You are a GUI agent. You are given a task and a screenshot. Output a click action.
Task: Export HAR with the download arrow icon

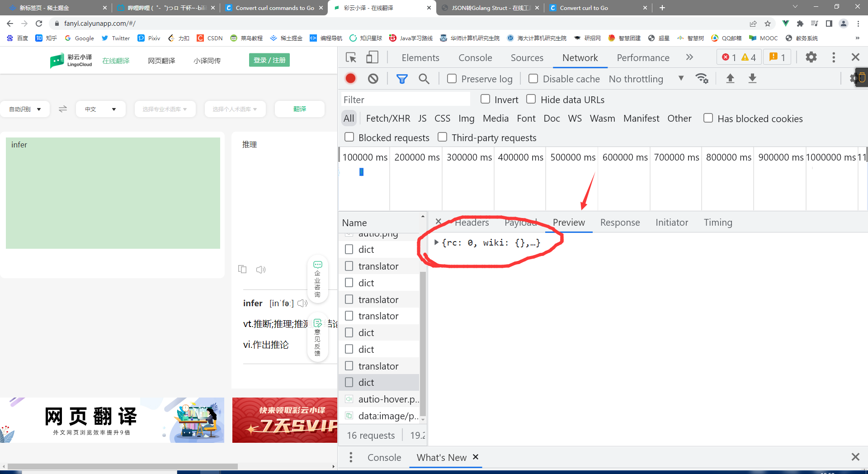pyautogui.click(x=752, y=78)
